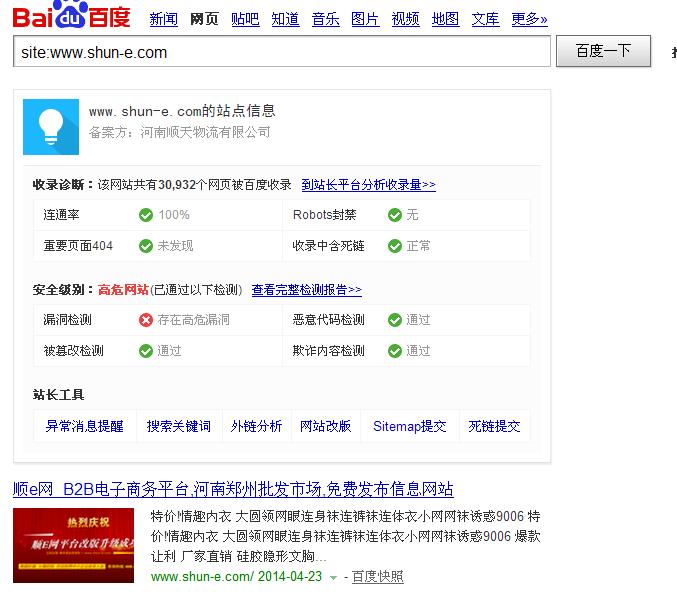Open 查看完整检测报告 link

point(306,290)
